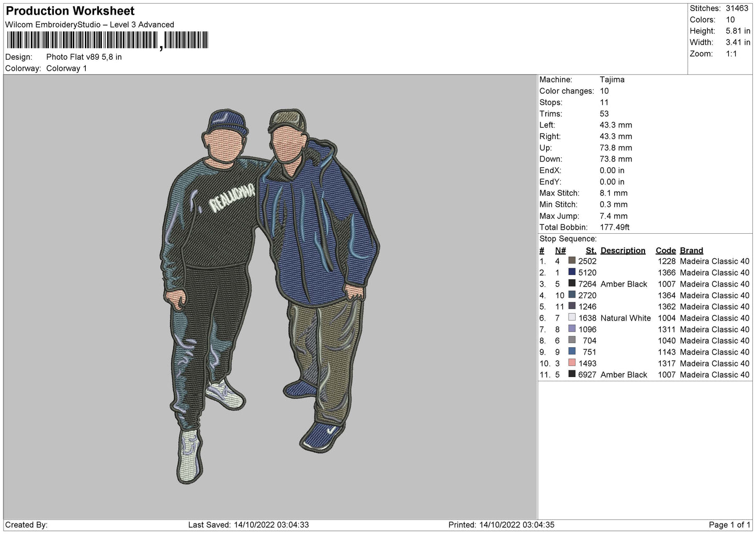
Task: Click the Max Stitch value 8.1 mm
Action: 614,193
